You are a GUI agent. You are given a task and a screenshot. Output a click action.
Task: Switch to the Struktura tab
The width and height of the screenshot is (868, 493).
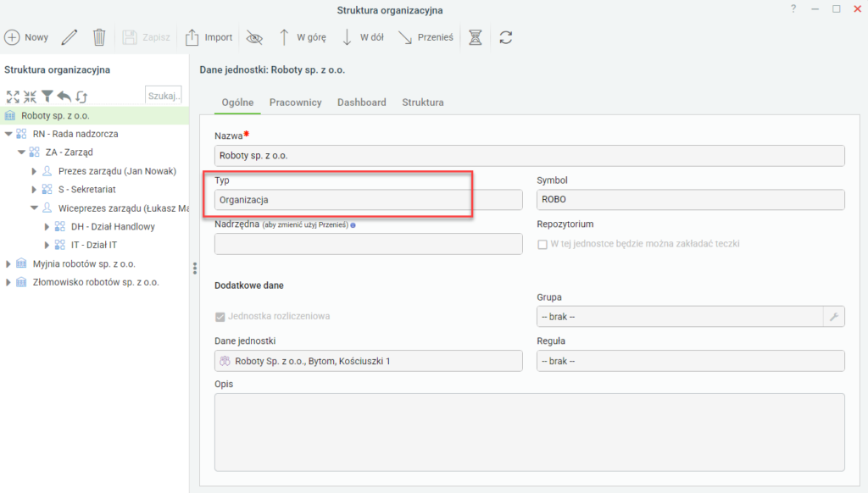pos(423,102)
